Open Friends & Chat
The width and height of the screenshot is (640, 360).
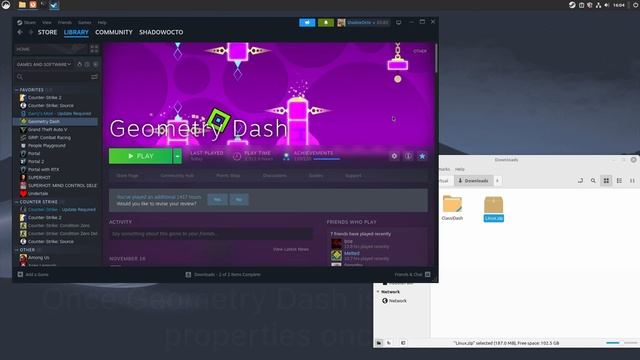(412, 274)
